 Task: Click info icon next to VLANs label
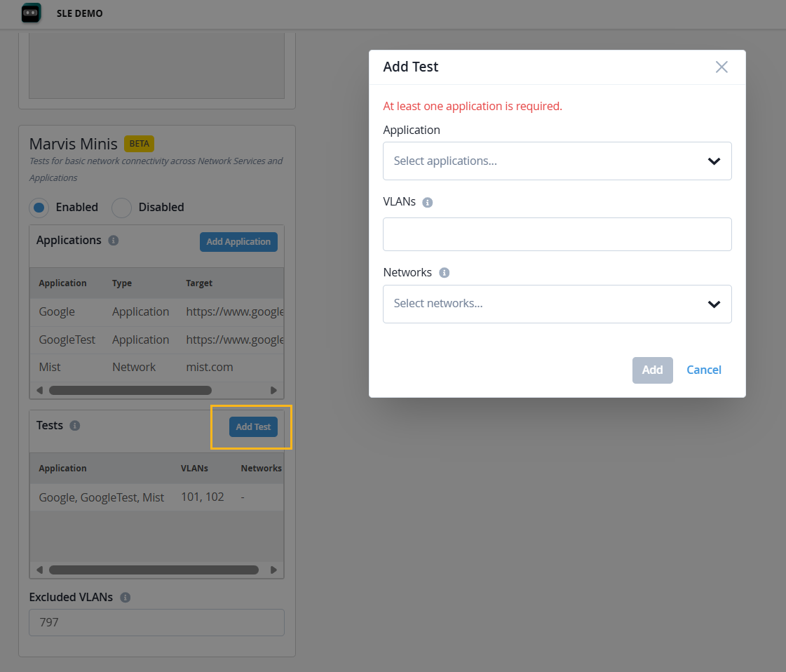428,202
